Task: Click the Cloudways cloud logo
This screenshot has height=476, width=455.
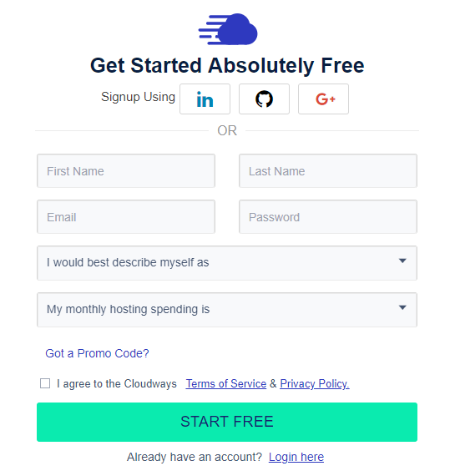Action: (x=228, y=29)
